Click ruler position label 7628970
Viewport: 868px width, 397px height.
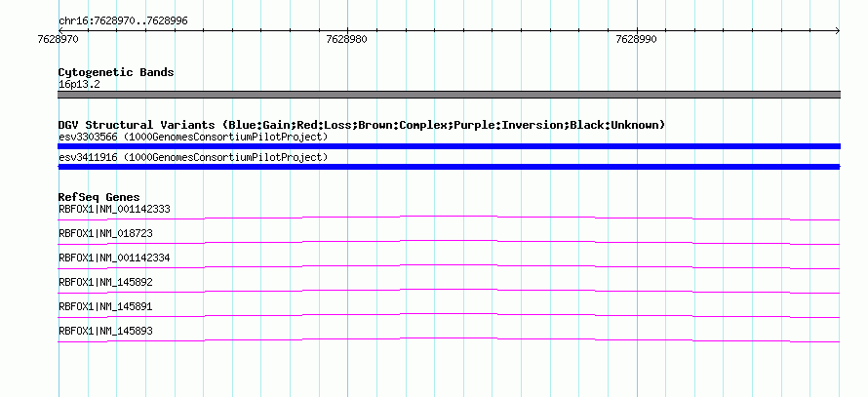(59, 39)
